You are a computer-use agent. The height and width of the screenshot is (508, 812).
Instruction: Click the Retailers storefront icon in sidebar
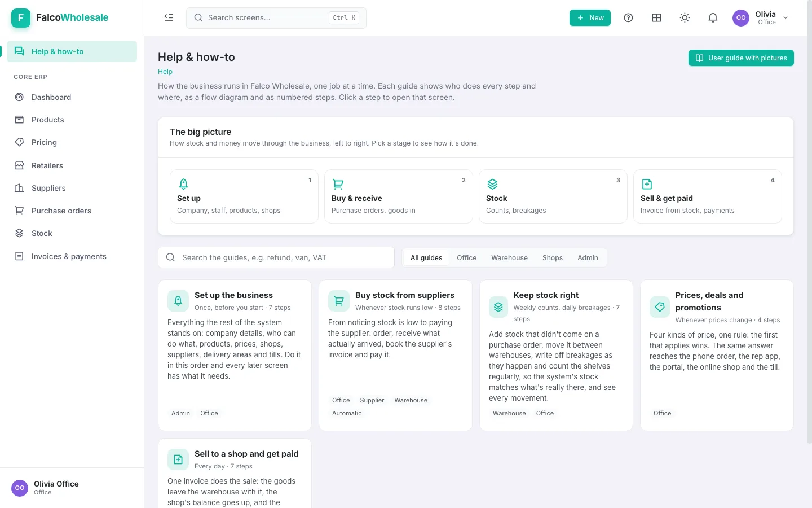[x=19, y=165]
